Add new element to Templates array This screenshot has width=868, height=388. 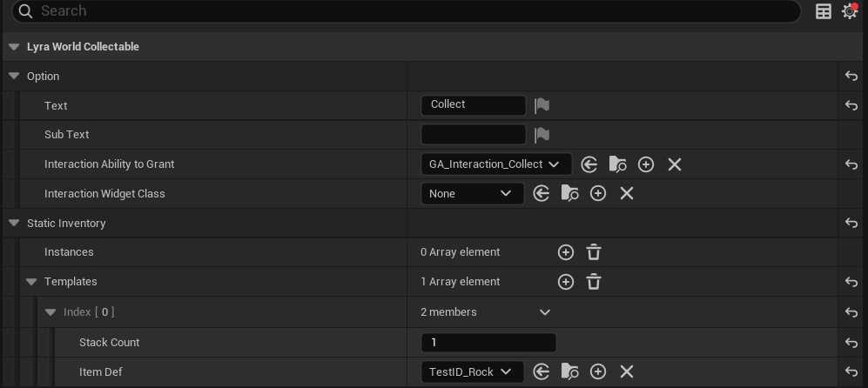(x=566, y=282)
